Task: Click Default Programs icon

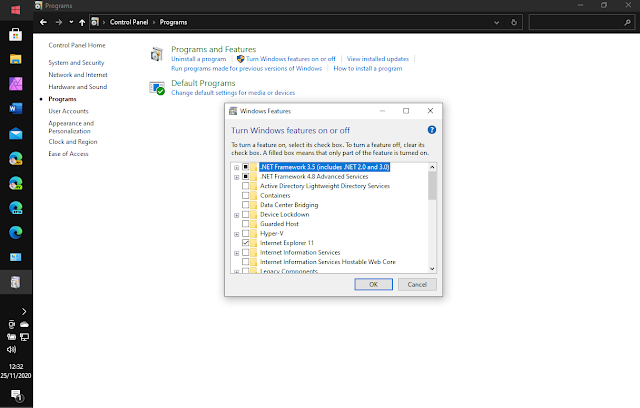Action: 157,88
